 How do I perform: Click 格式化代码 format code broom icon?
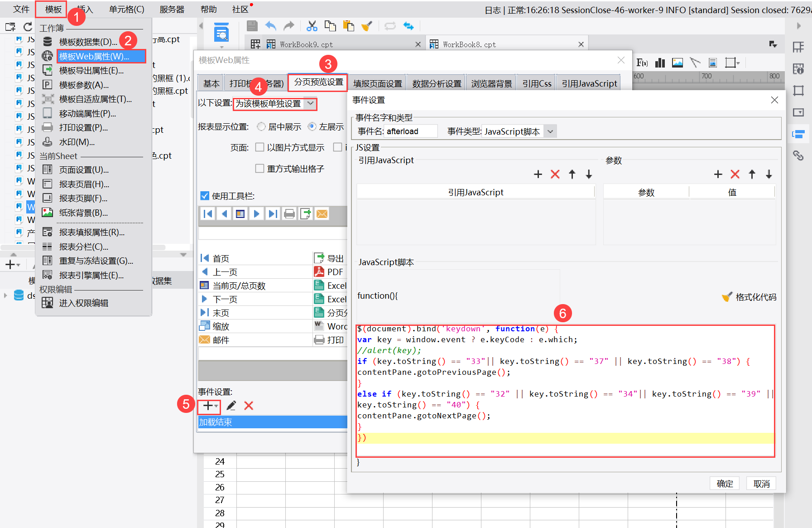727,297
